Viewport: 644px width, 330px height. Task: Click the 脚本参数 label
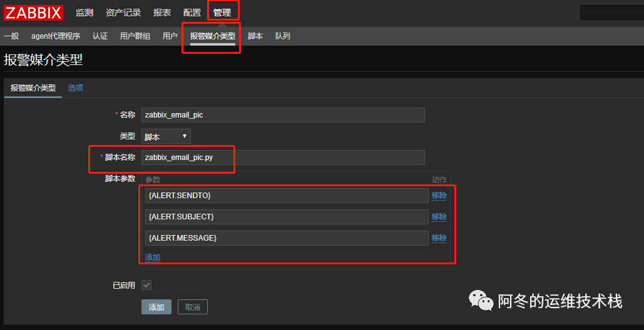(x=120, y=179)
